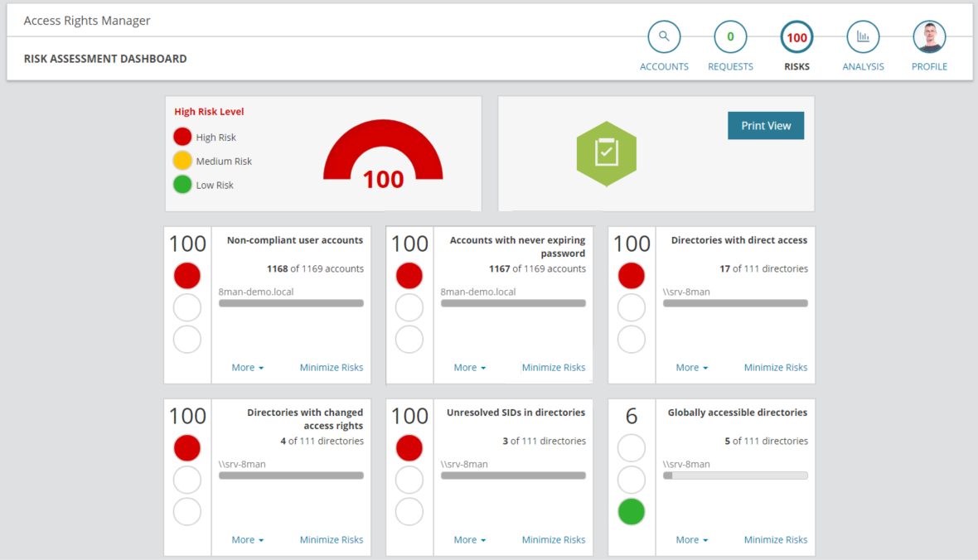Click Minimize Risks on Directories with direct access
This screenshot has height=560, width=978.
coord(776,368)
